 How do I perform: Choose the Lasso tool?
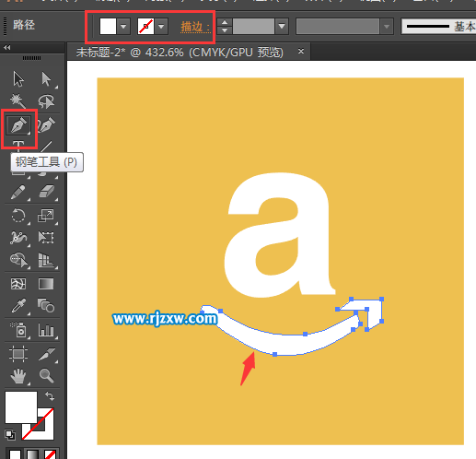pyautogui.click(x=46, y=101)
